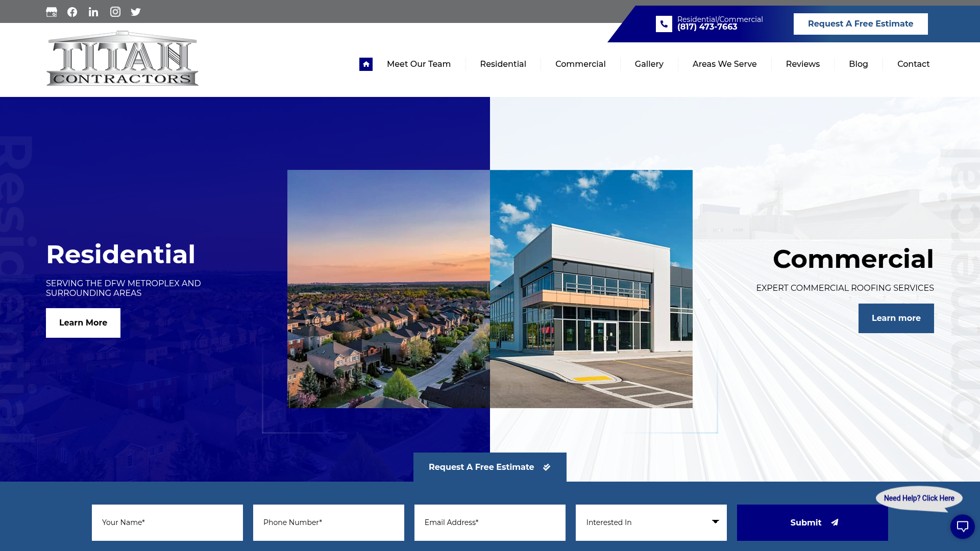This screenshot has width=980, height=551.
Task: Click the phone icon in header
Action: (664, 24)
